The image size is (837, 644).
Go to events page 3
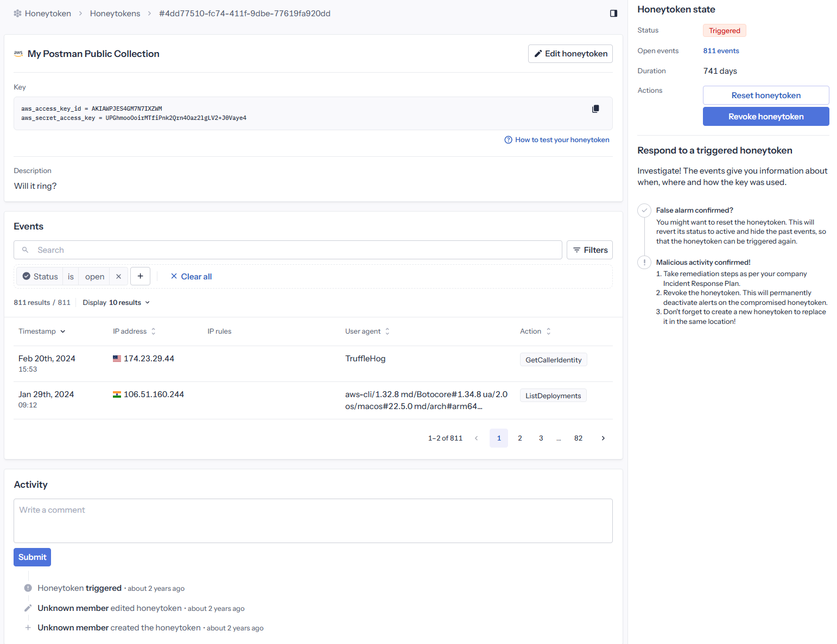tap(541, 438)
